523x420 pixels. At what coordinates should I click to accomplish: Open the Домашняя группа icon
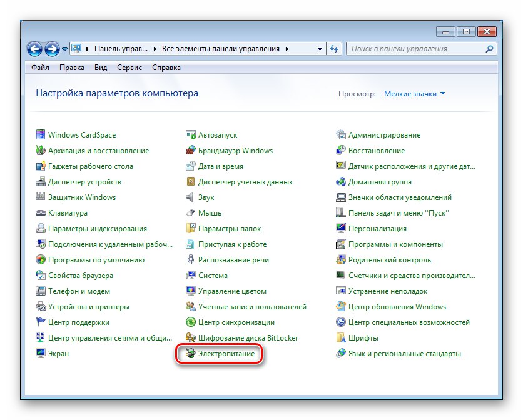(340, 182)
